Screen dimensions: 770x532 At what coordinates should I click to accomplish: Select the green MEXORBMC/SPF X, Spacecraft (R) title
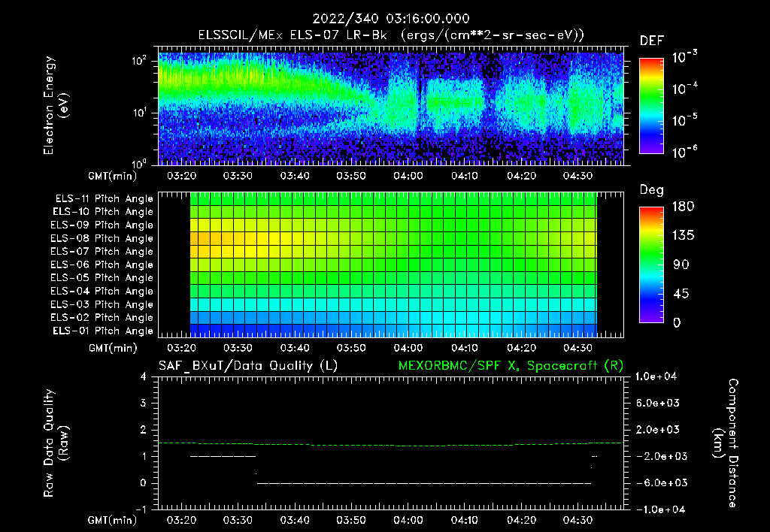[511, 366]
